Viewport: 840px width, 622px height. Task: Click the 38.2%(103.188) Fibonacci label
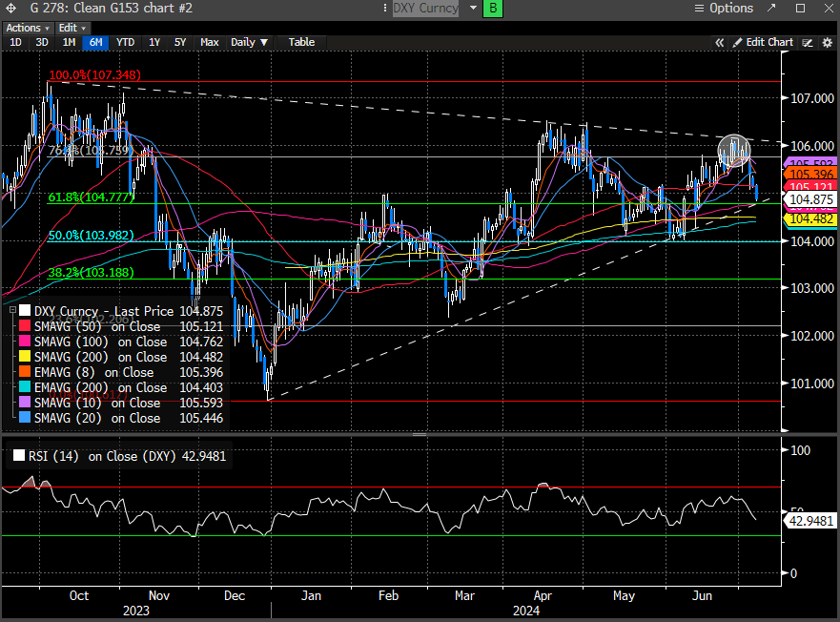coord(91,273)
